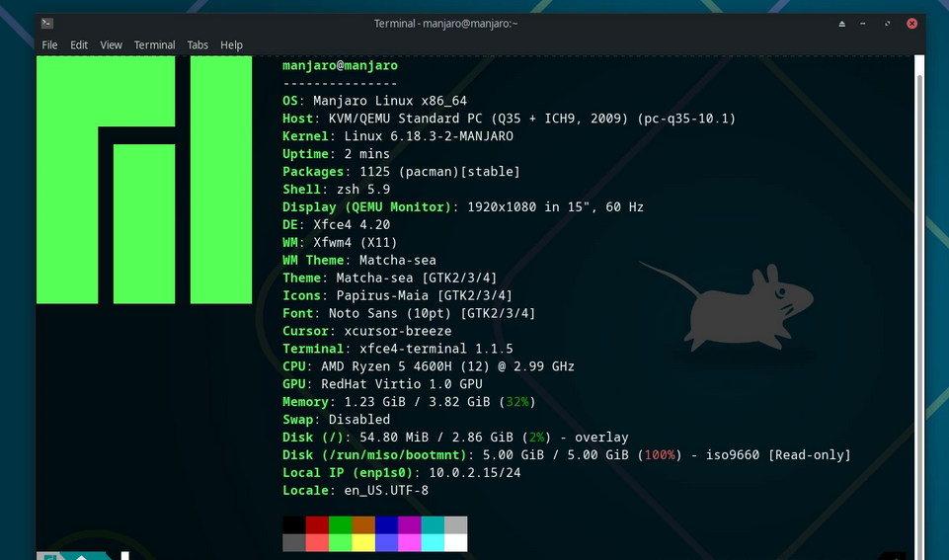The image size is (949, 560).
Task: Click the DE: Xfce4 4.20 line
Action: 336,224
